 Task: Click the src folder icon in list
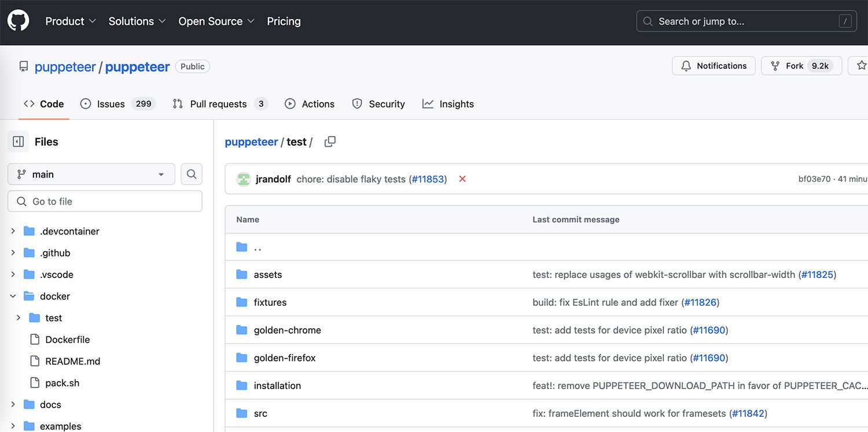(242, 413)
